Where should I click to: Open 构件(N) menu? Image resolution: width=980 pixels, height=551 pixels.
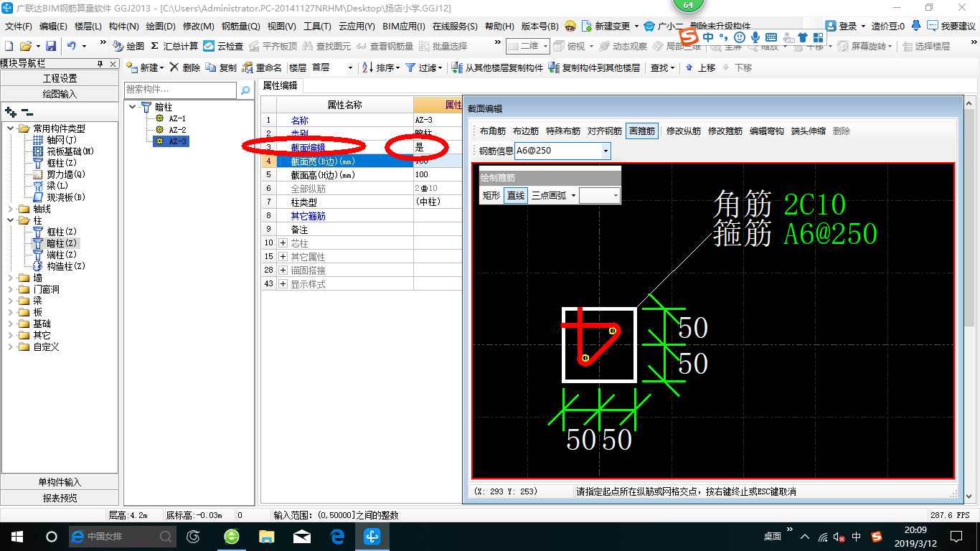click(123, 27)
